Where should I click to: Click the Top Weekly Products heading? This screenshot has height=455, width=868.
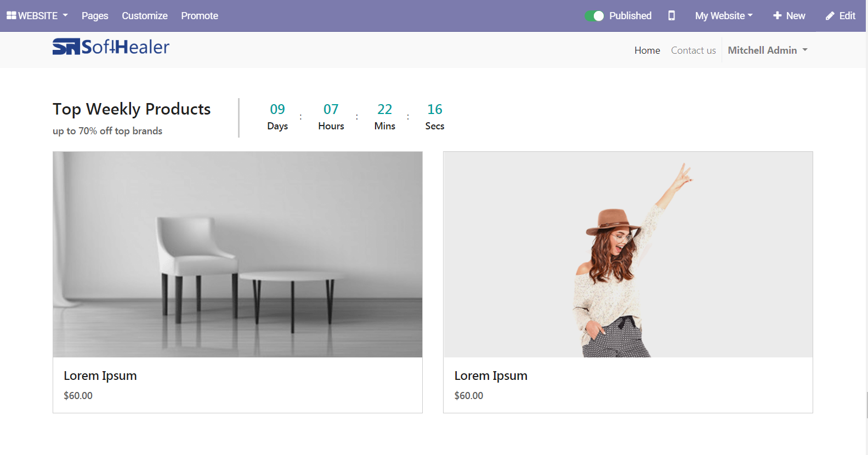coord(132,109)
